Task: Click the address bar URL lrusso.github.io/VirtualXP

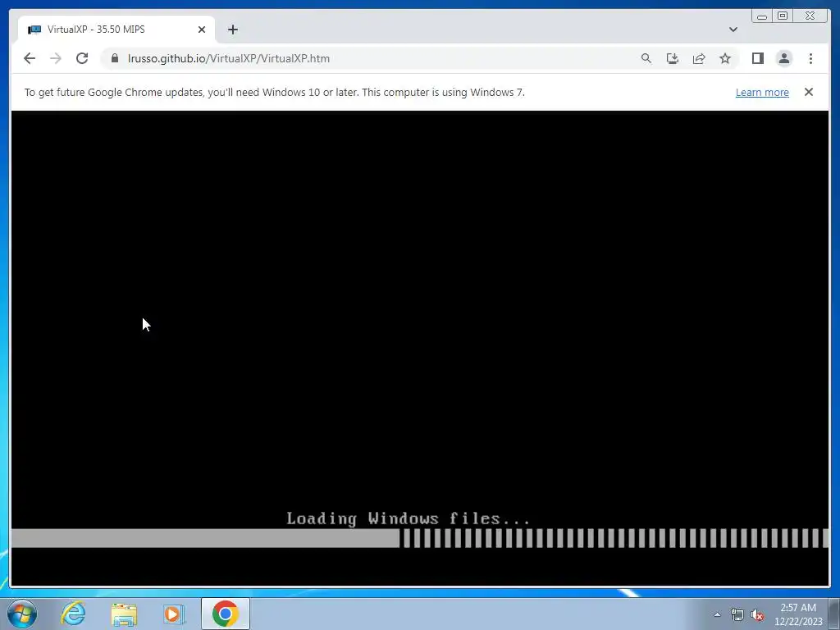Action: [229, 58]
